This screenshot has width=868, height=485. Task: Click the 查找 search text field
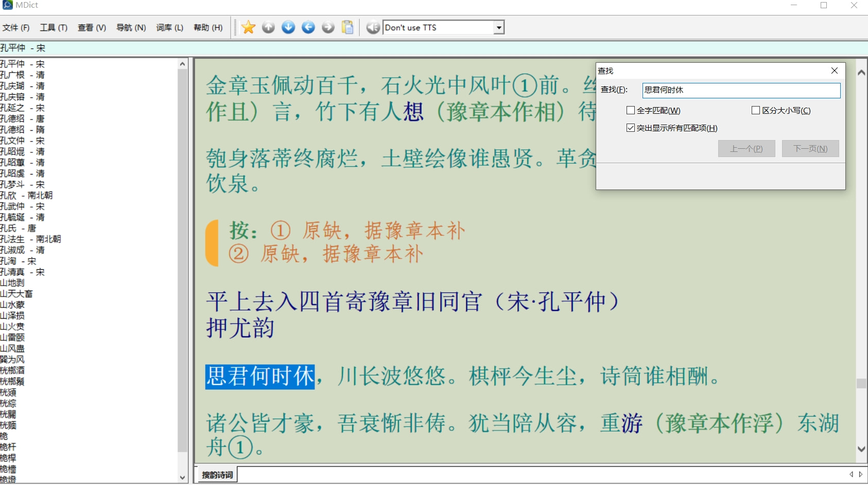click(x=741, y=90)
